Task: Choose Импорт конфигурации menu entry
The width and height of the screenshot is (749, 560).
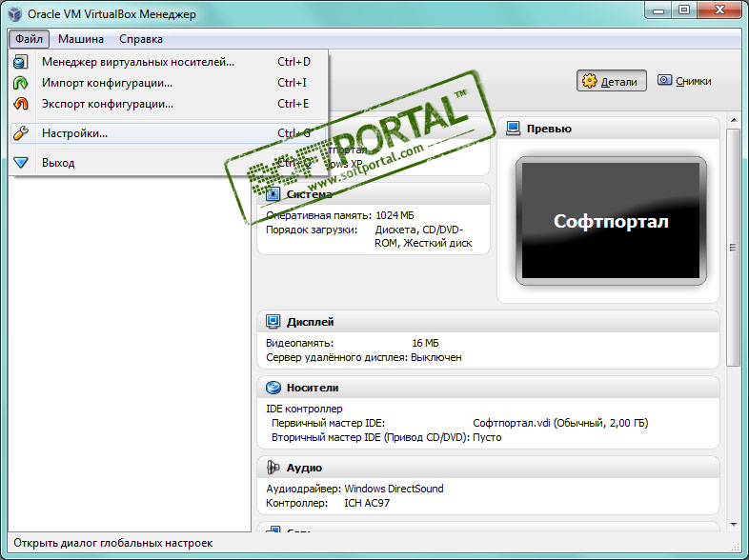Action: point(169,83)
